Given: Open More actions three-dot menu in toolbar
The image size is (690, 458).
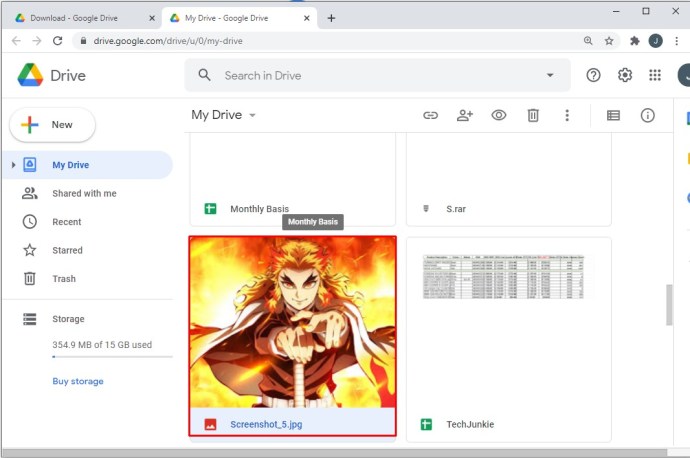Looking at the screenshot, I should [x=567, y=115].
